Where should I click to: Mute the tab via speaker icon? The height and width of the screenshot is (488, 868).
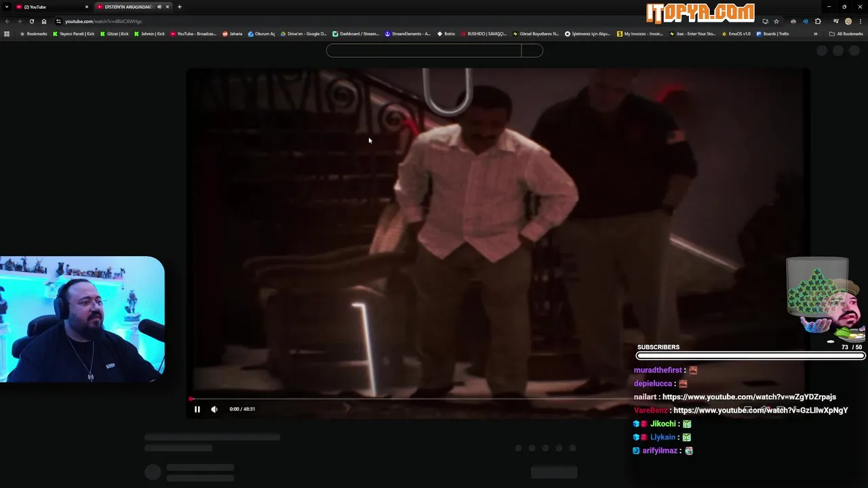pyautogui.click(x=159, y=7)
